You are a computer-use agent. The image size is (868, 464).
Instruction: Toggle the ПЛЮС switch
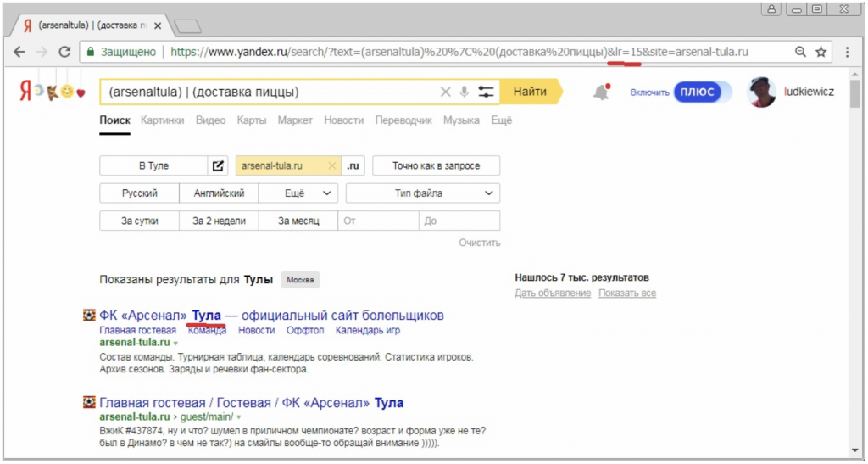point(703,92)
